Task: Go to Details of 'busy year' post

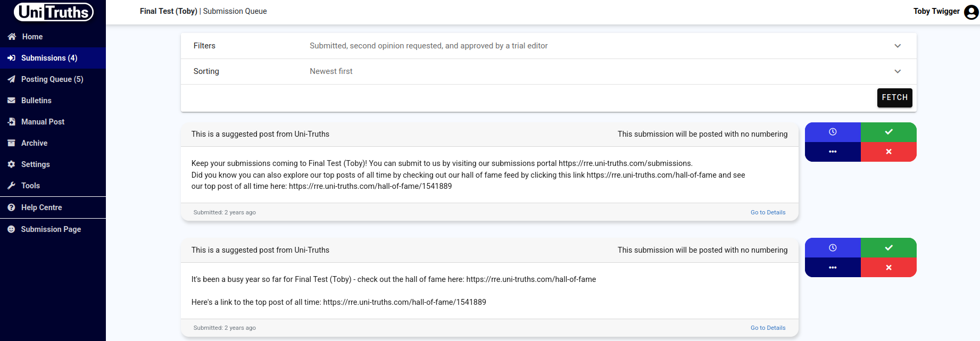Action: [768, 328]
